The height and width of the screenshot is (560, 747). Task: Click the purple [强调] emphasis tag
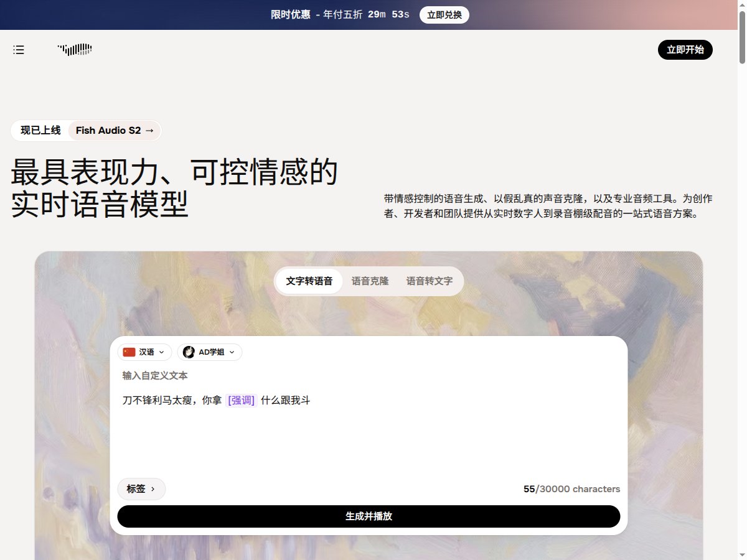[242, 401]
